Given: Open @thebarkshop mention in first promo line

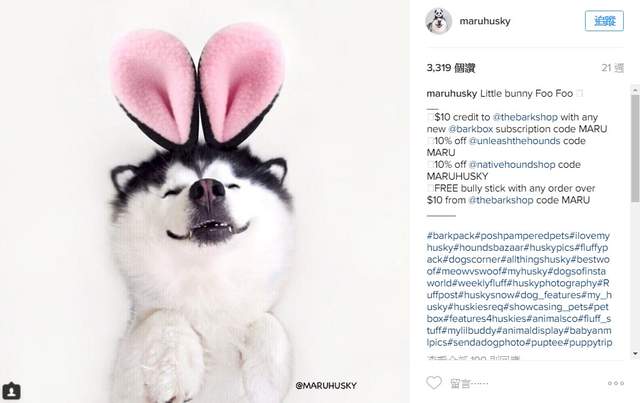Looking at the screenshot, I should tap(525, 117).
